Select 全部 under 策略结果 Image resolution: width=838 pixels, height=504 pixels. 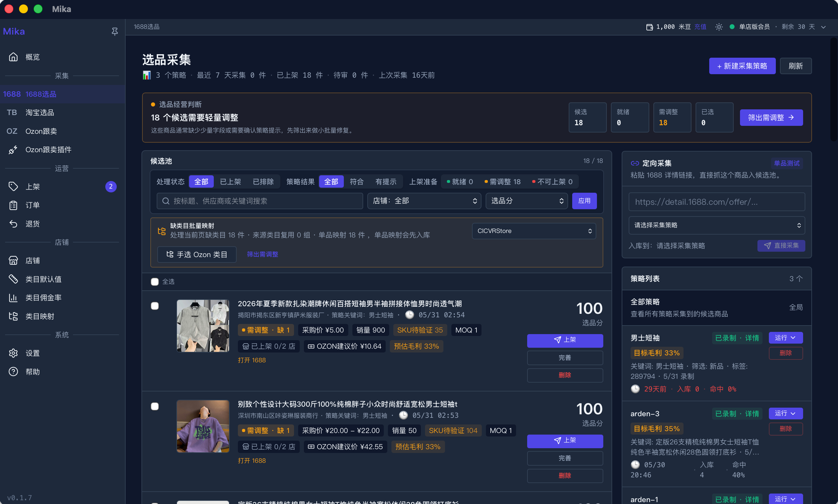click(331, 182)
